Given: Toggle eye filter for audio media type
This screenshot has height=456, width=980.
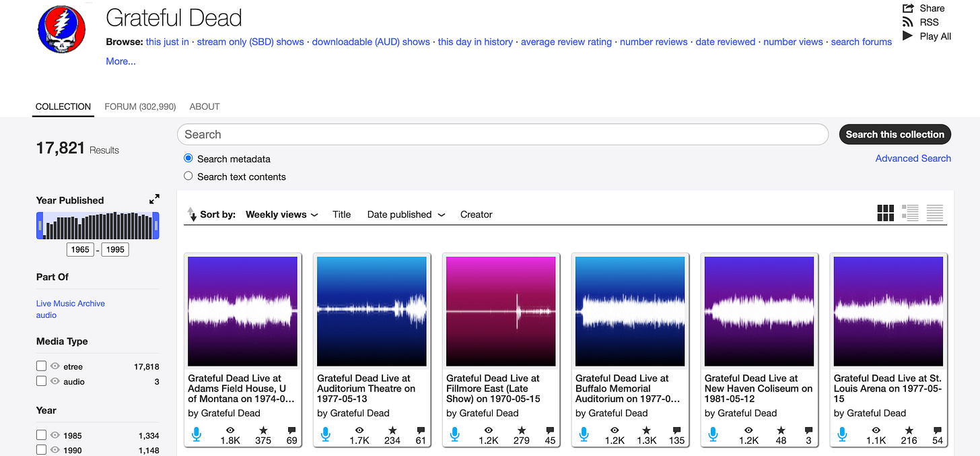Looking at the screenshot, I should 55,381.
